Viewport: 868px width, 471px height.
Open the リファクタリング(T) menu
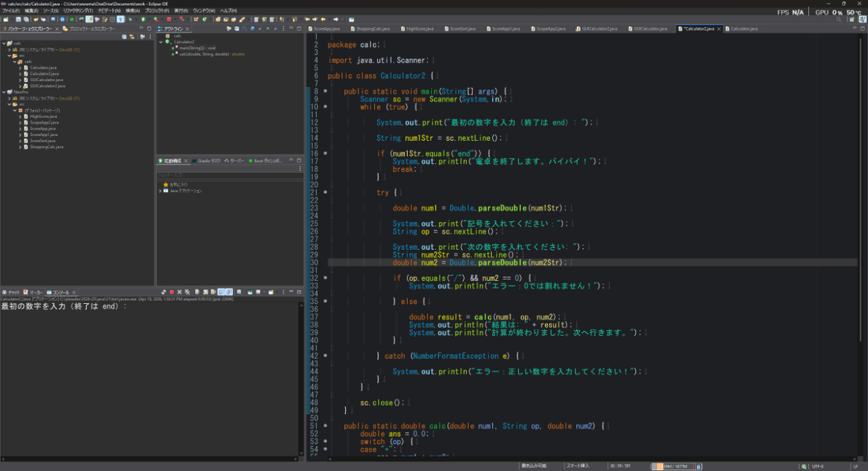point(77,11)
